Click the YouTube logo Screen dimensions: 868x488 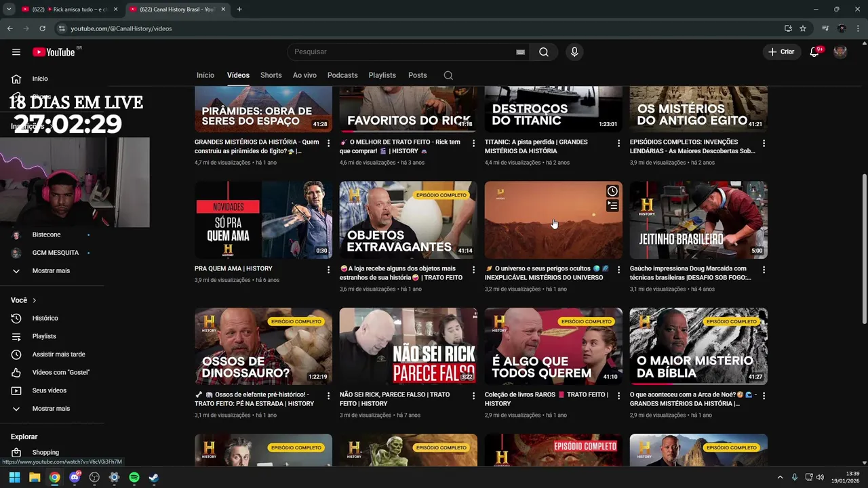54,52
